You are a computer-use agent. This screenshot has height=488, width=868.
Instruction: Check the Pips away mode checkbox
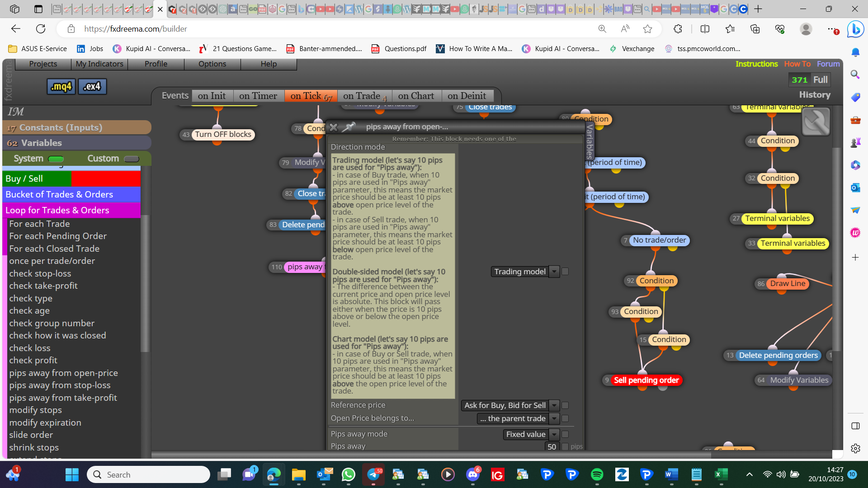[565, 434]
